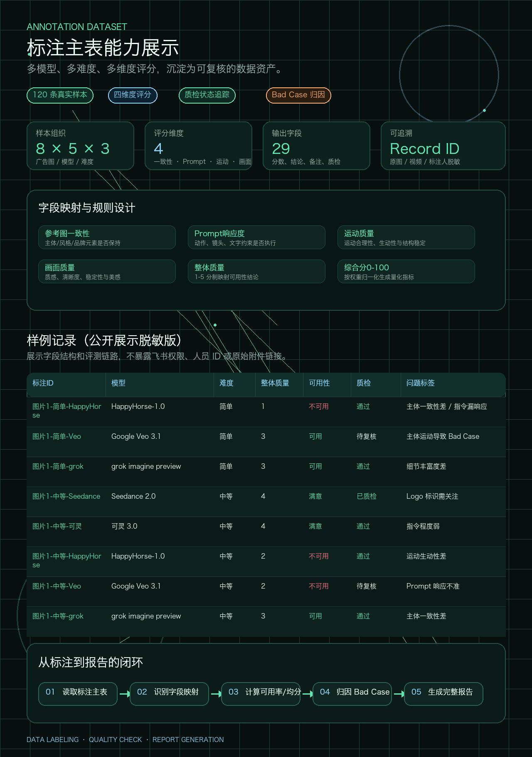Open record 图片1-中等-Seedance
The width and height of the screenshot is (532, 757).
(66, 496)
